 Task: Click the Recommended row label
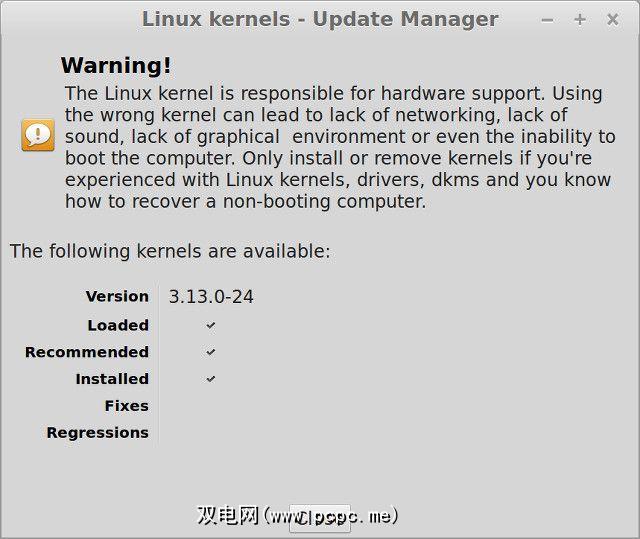87,352
